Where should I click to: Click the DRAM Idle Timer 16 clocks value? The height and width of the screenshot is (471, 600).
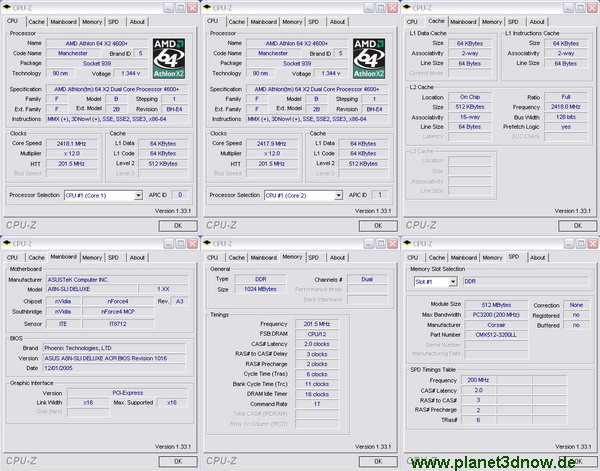(x=317, y=394)
